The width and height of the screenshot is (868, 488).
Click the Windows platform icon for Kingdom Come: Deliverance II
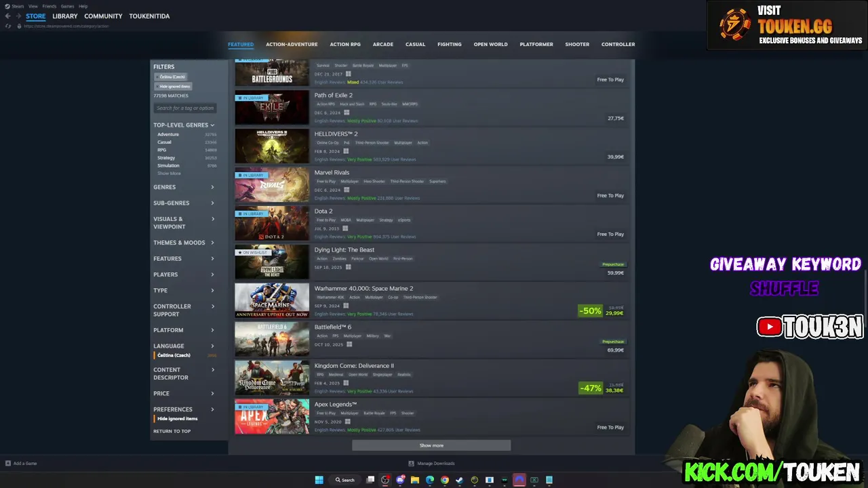[x=346, y=383]
